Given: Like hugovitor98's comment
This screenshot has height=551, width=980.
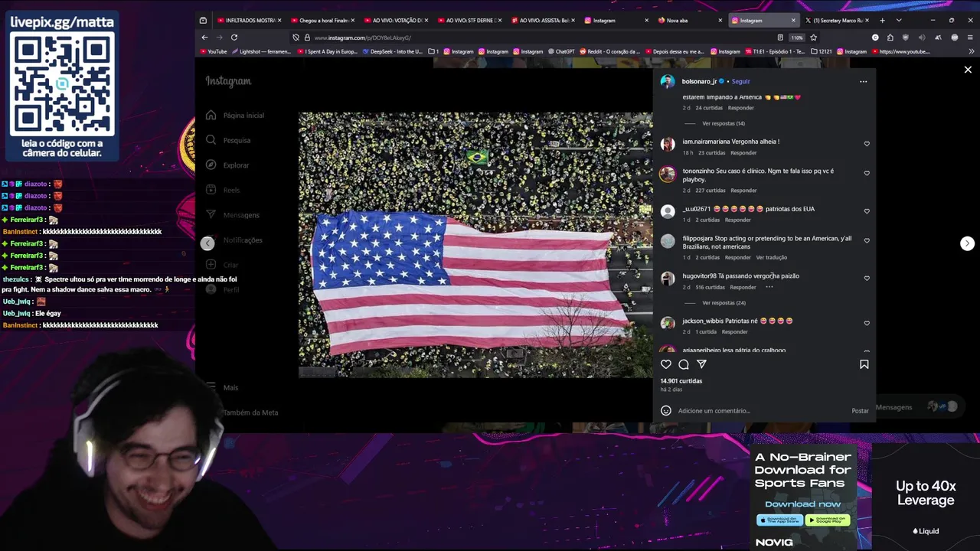Looking at the screenshot, I should (867, 279).
